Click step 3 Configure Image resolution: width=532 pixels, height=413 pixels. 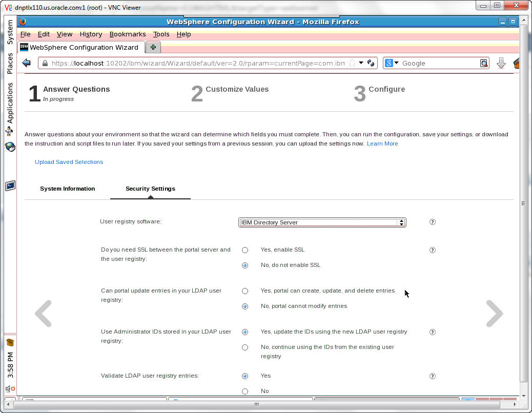pos(379,93)
